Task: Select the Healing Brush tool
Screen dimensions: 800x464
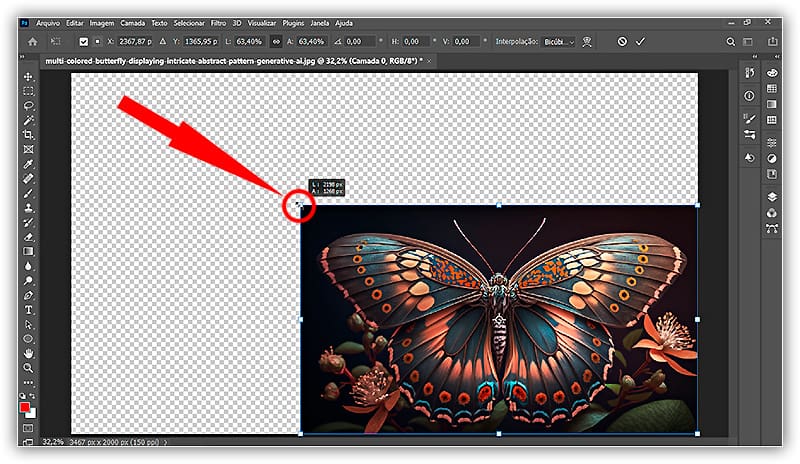Action: [x=29, y=179]
